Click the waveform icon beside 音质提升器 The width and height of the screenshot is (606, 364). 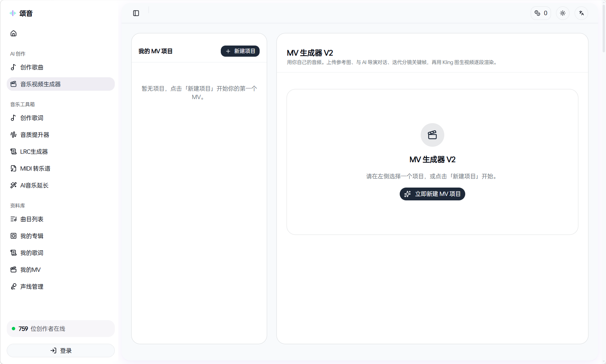point(14,135)
